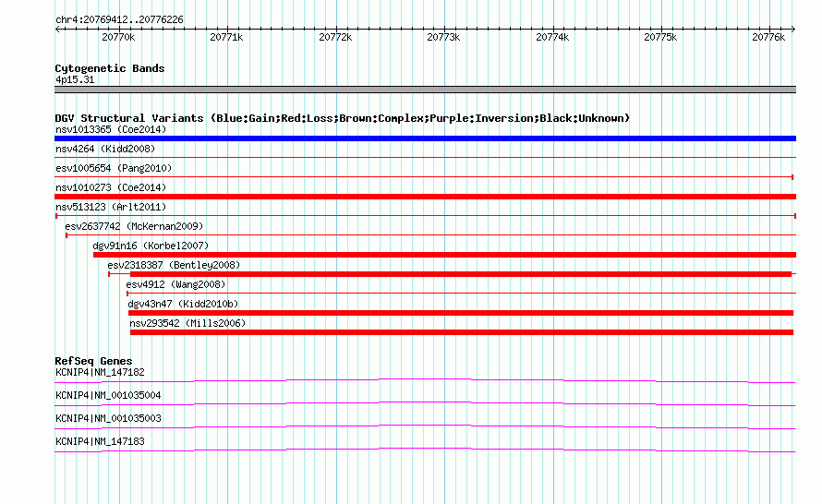822x504 pixels.
Task: Click the chr4:20769412..20776226 region label
Action: (x=119, y=20)
